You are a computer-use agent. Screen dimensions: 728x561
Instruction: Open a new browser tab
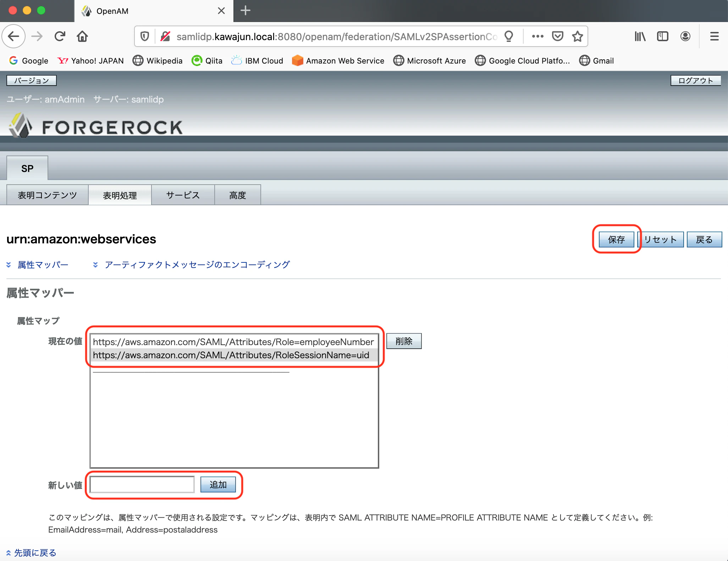[x=246, y=11]
